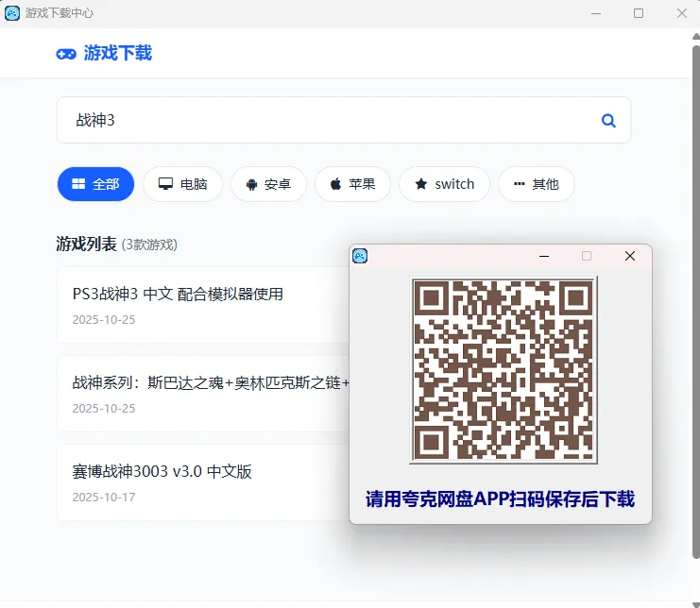Click the search magnifier icon
Viewport: 700px width, 608px height.
coord(608,121)
